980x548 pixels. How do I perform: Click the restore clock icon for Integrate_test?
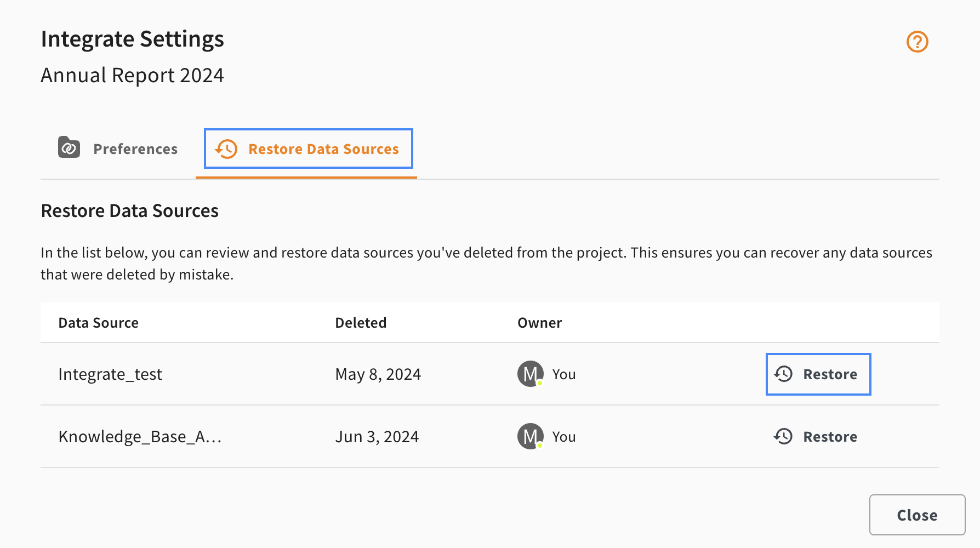pyautogui.click(x=783, y=374)
